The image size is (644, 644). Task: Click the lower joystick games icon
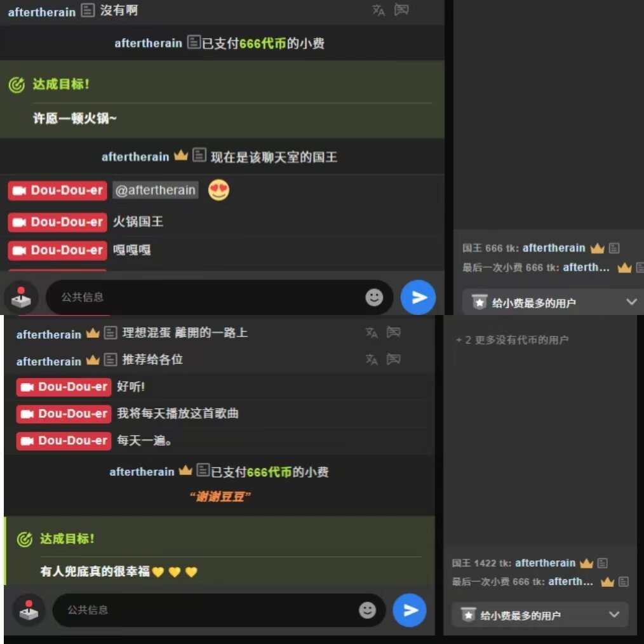click(x=29, y=610)
